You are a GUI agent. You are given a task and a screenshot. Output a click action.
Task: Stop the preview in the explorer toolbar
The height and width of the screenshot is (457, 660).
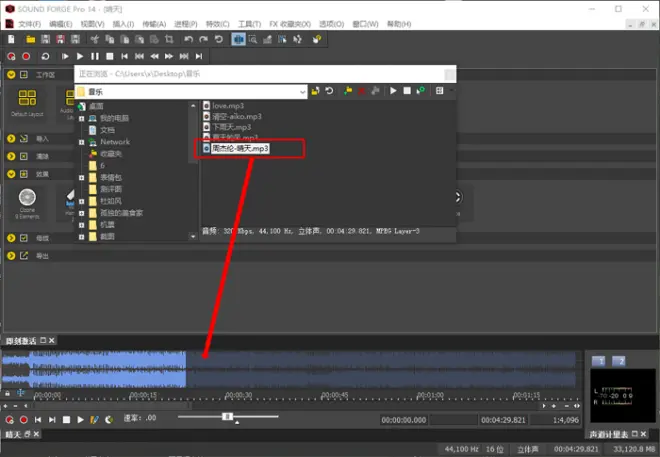pyautogui.click(x=407, y=90)
